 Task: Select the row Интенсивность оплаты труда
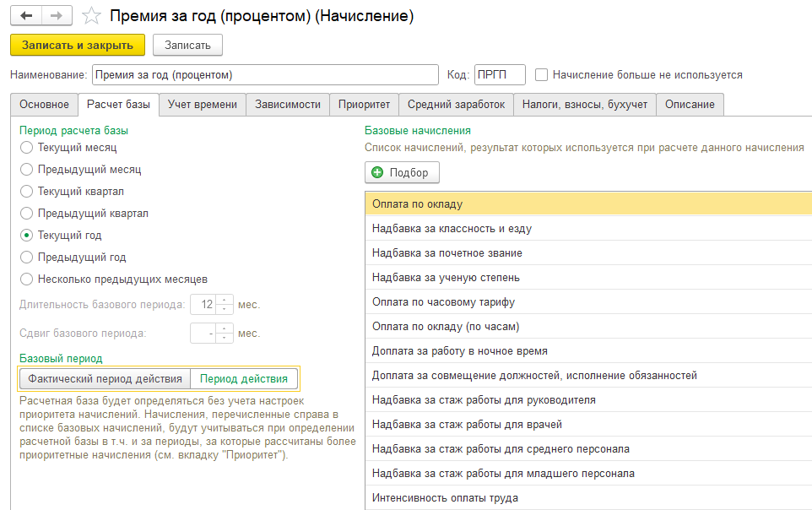pyautogui.click(x=588, y=497)
